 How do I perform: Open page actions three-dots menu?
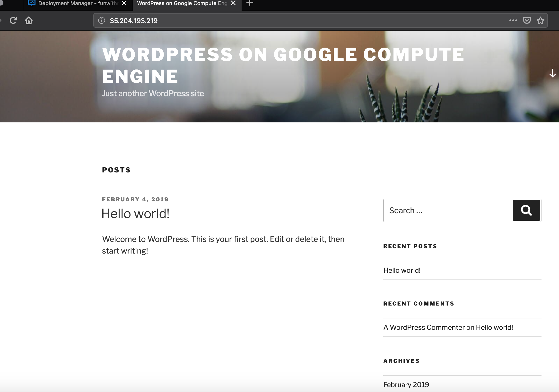coord(513,20)
